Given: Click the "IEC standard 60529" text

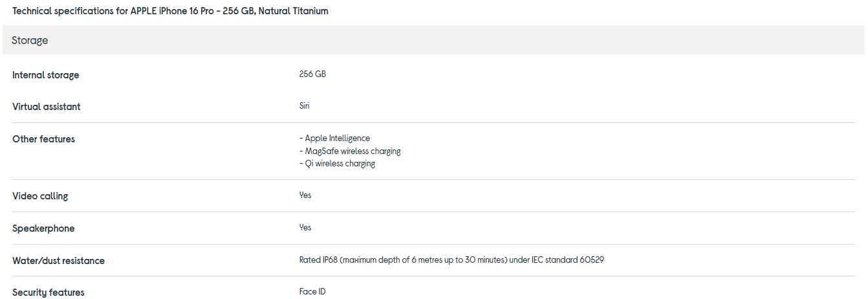Looking at the screenshot, I should click(567, 260).
